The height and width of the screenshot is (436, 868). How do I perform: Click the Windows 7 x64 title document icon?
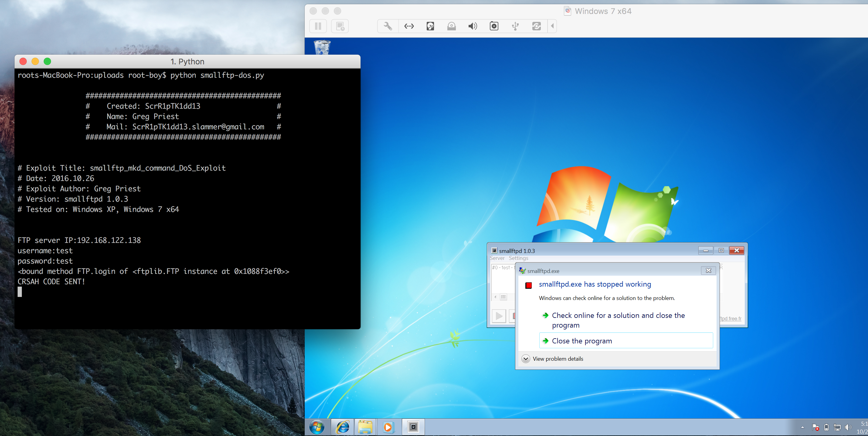[568, 11]
